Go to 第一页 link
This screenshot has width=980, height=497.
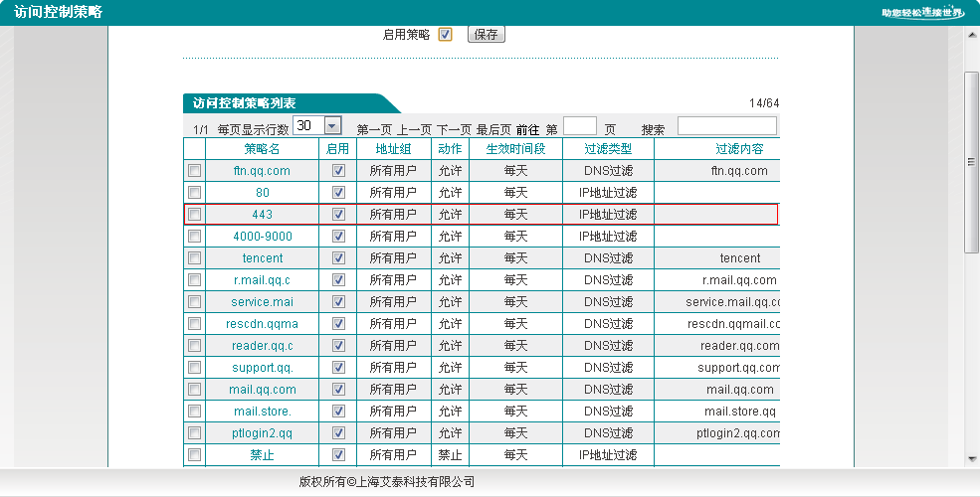tap(374, 130)
